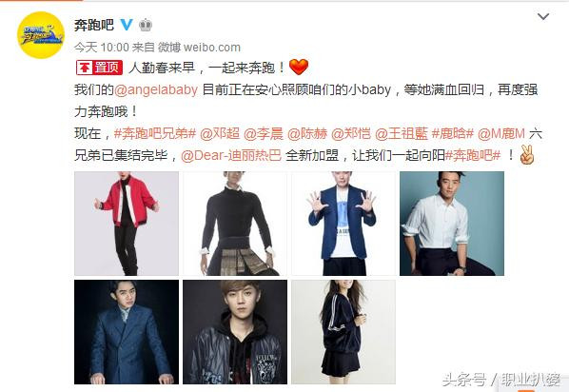Open photo of man in white shirt
569x392 pixels.
(x=452, y=224)
